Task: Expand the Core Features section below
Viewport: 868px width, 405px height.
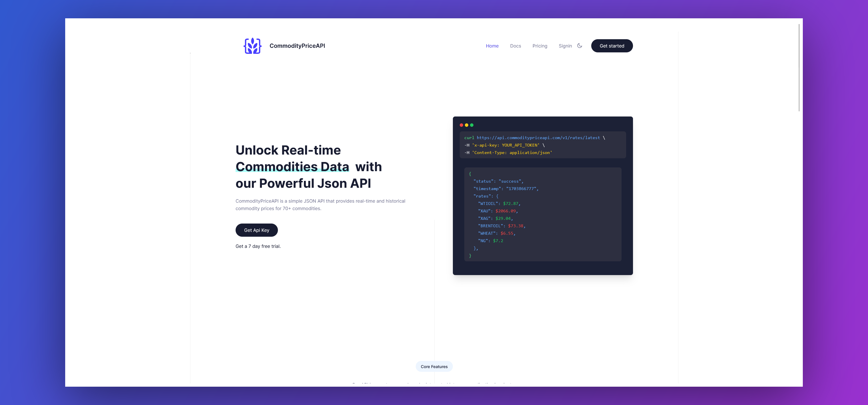Action: (434, 366)
